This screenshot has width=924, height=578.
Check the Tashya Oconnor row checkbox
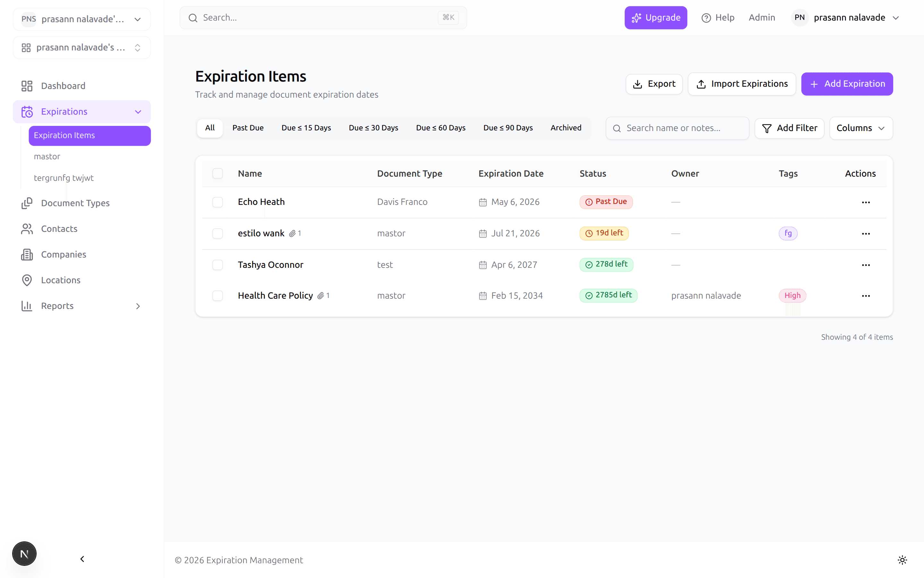tap(218, 265)
